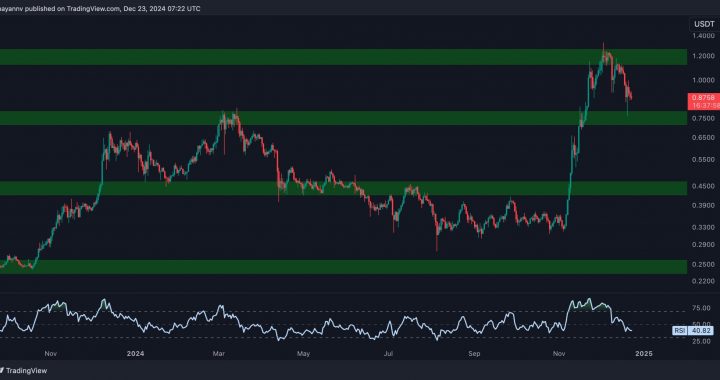Select the green zone at the 0.4500 level
The image size is (720, 380).
pos(343,188)
